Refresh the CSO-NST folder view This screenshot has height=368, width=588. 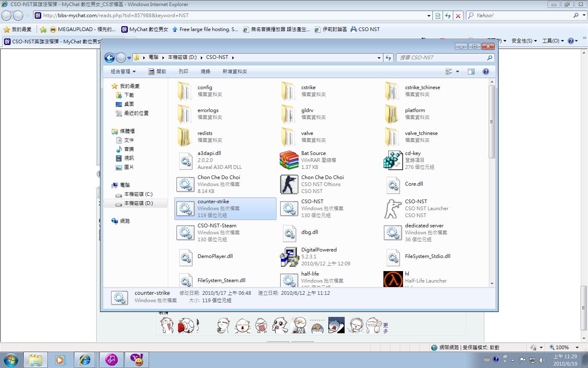[x=388, y=58]
